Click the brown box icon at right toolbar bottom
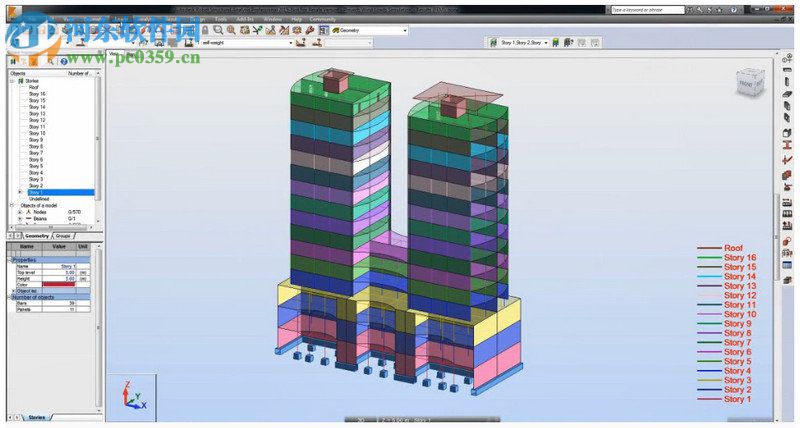 (787, 280)
